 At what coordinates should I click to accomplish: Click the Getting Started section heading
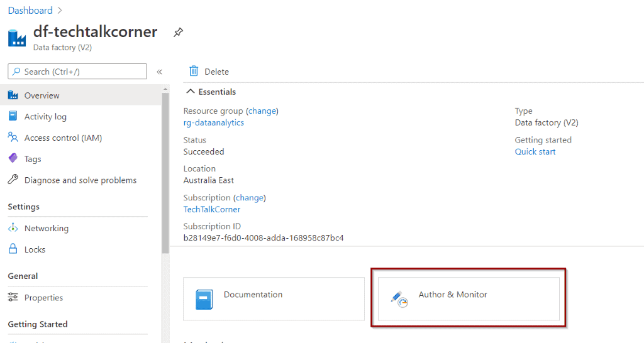[38, 324]
